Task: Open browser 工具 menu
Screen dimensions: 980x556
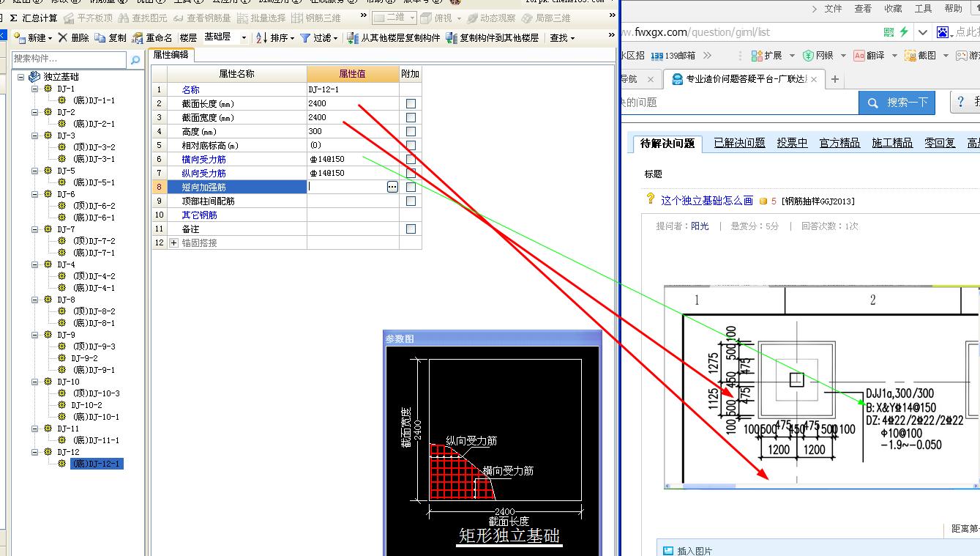Action: coord(923,9)
